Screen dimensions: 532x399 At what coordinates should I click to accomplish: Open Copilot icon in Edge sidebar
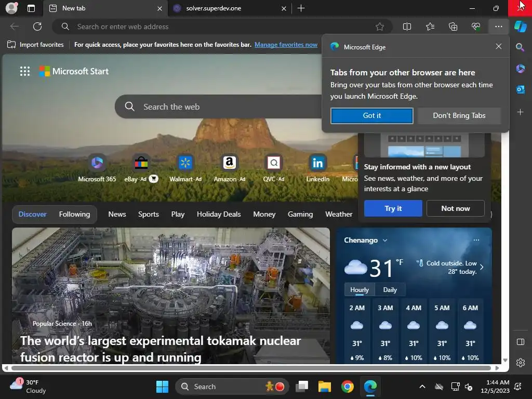[521, 26]
